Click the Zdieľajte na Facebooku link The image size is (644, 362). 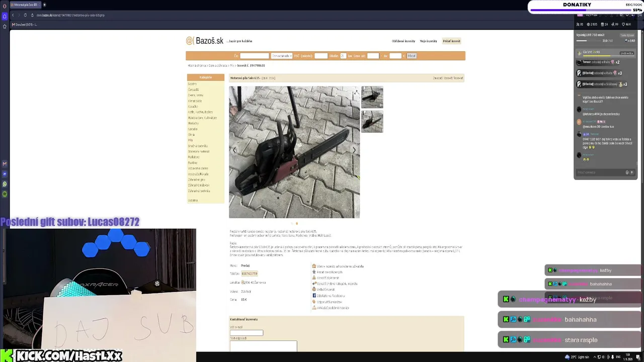(x=331, y=296)
